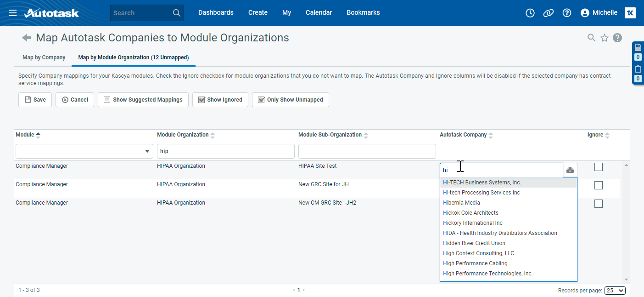Click the Kaseya K icon
The width and height of the screenshot is (644, 297).
(630, 13)
